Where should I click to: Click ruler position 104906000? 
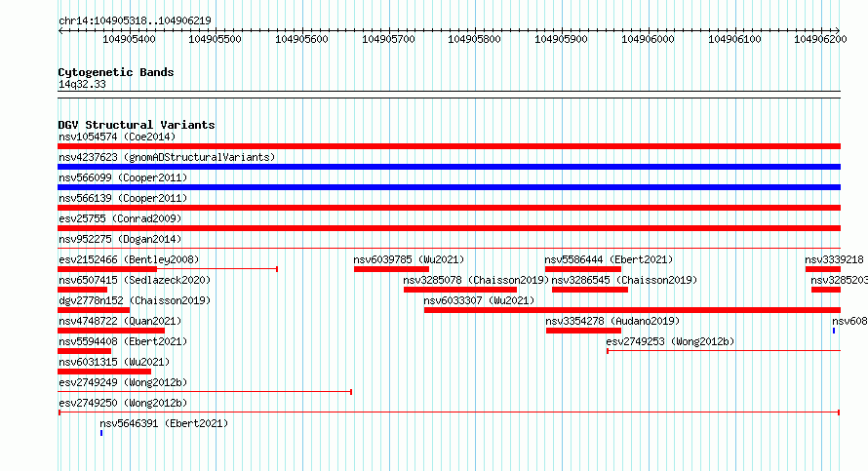(x=648, y=39)
